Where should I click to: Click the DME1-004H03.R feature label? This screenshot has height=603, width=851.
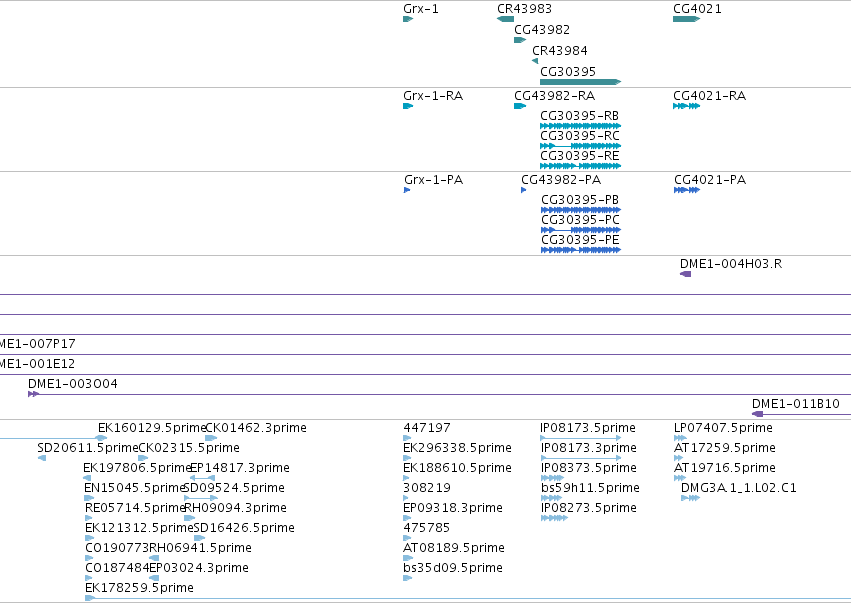731,264
